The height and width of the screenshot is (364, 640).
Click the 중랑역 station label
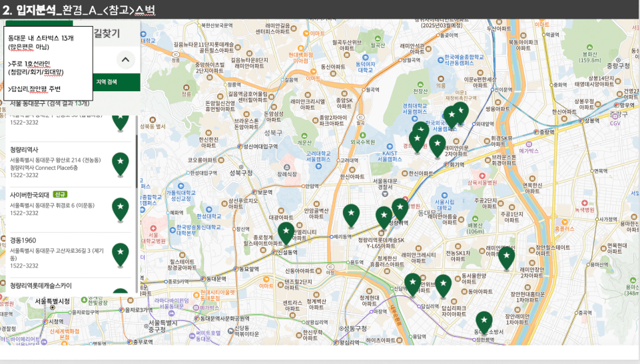[547, 132]
